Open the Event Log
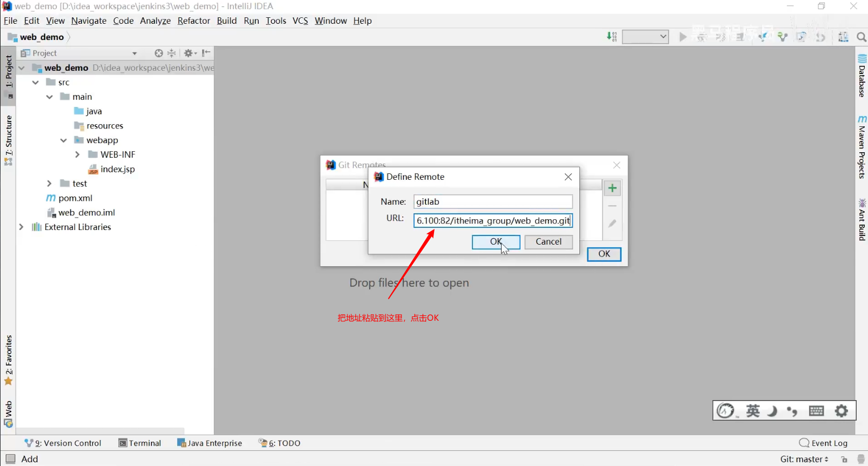 point(824,443)
